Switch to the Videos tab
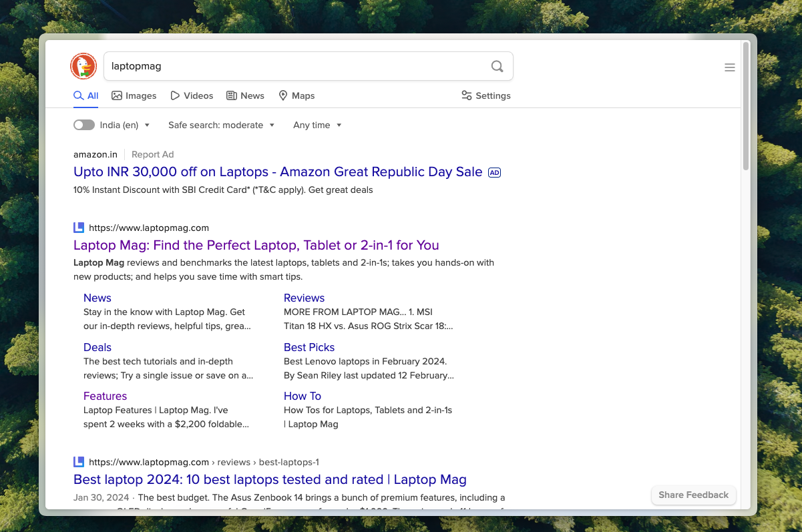Screen dimensions: 802x532 click(x=192, y=95)
